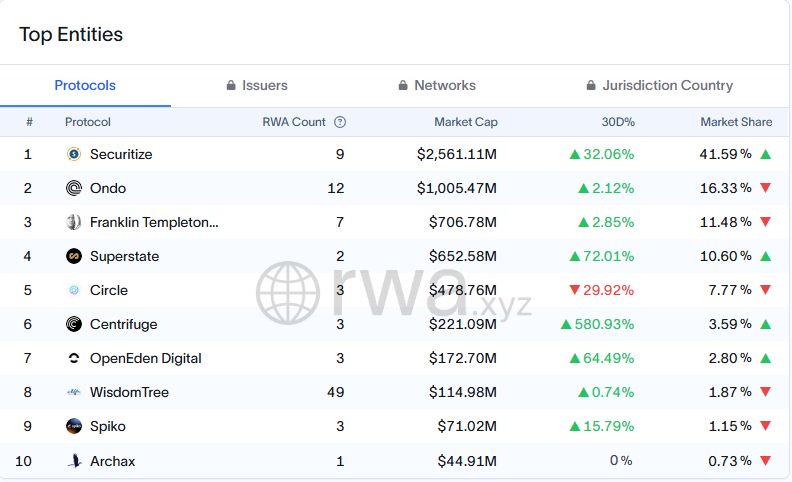Image resolution: width=792 pixels, height=482 pixels.
Task: Sort by the Protocol column header
Action: tap(88, 122)
